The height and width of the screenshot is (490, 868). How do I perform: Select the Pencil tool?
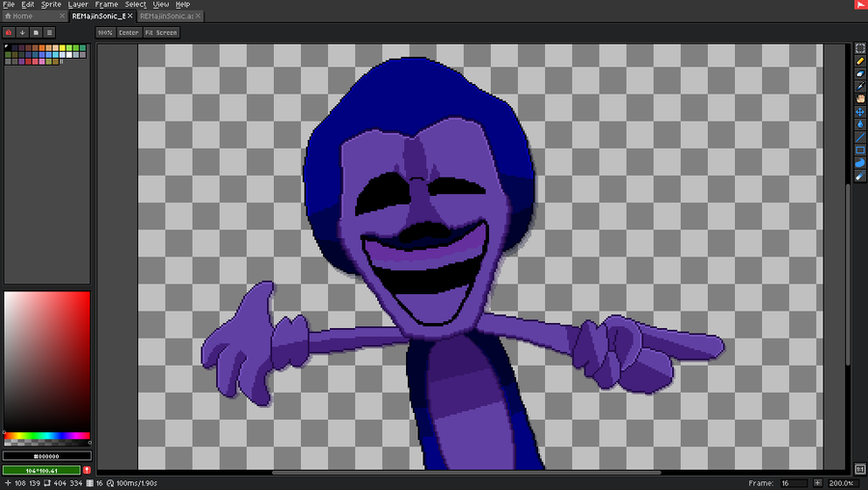859,61
